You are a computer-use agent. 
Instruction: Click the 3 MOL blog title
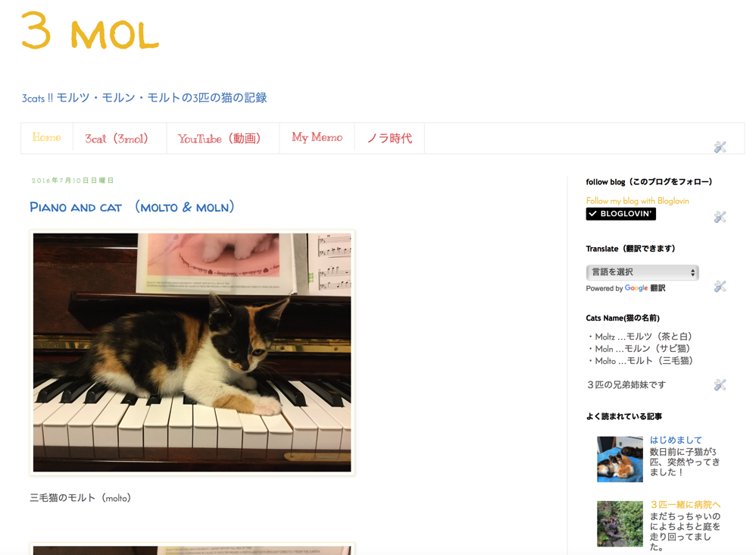click(x=90, y=30)
